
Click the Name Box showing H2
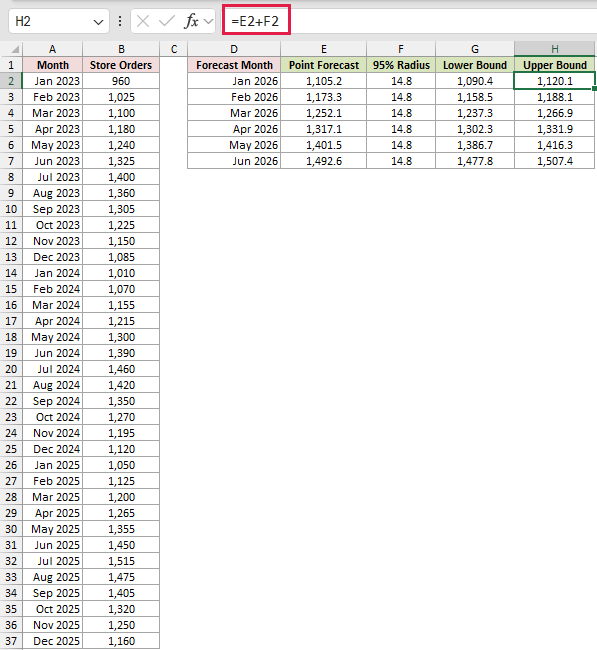(58, 21)
